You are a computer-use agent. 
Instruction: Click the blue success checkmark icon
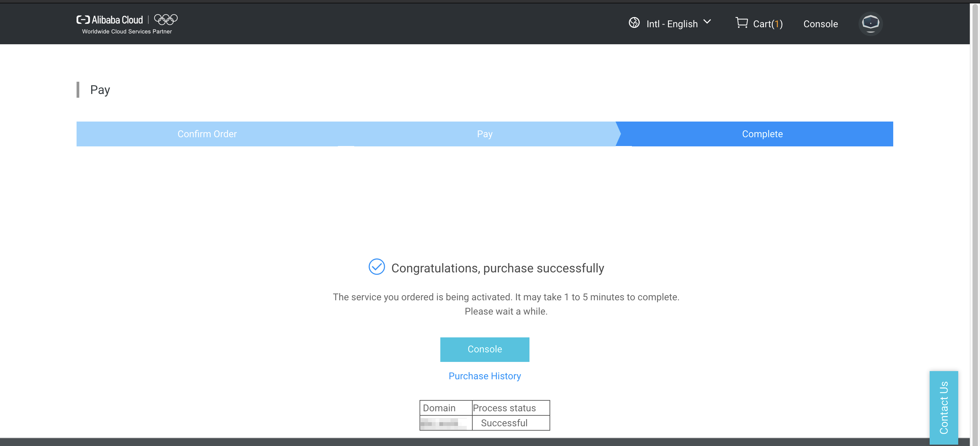pos(377,267)
